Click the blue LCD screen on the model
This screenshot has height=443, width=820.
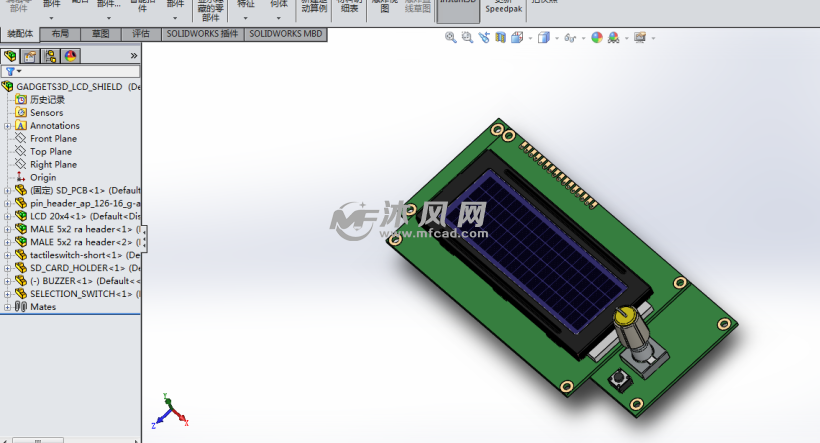536,251
